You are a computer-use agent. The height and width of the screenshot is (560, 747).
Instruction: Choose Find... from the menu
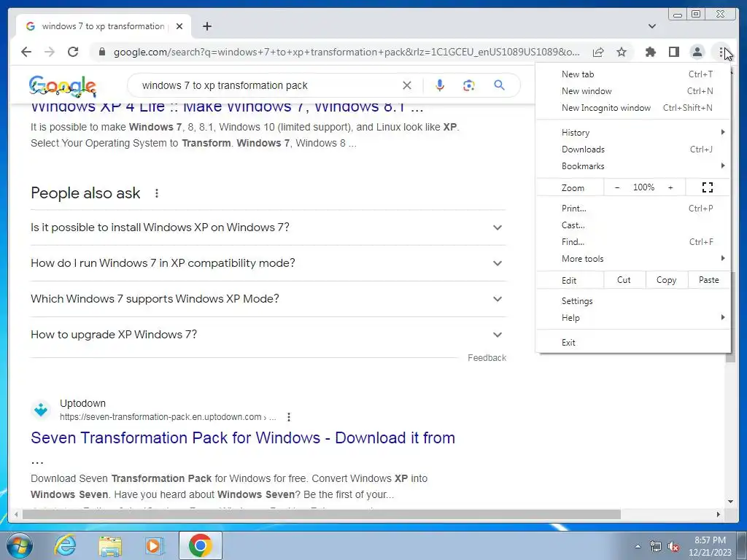(x=632, y=242)
